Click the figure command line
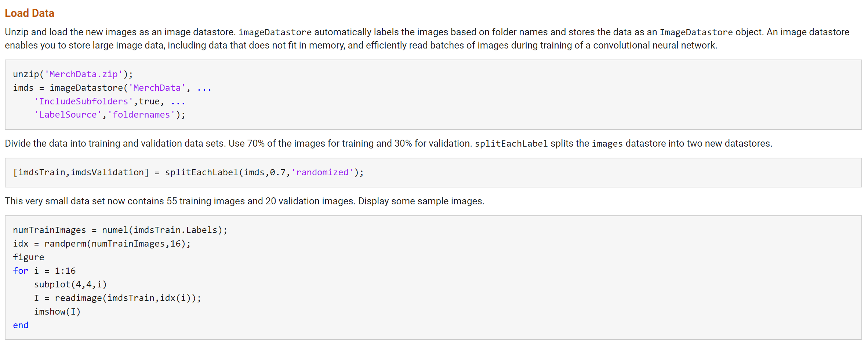 [x=28, y=257]
